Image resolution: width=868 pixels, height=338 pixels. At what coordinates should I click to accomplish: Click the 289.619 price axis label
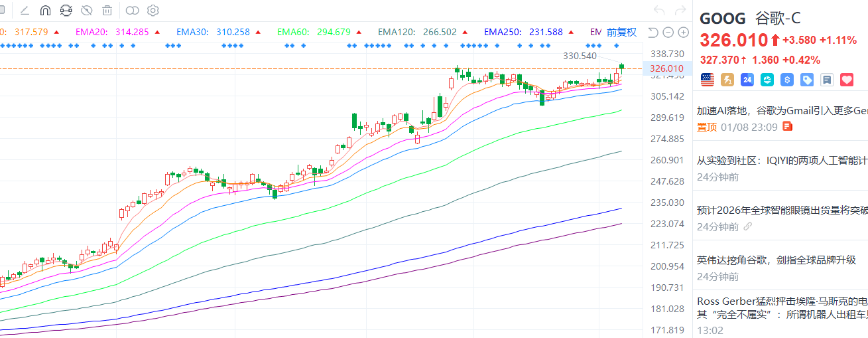tap(667, 118)
